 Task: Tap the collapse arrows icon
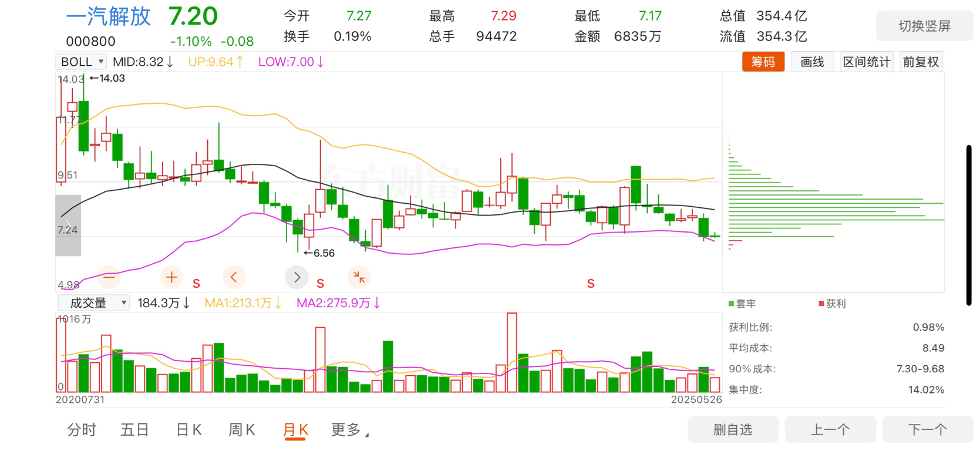(359, 277)
